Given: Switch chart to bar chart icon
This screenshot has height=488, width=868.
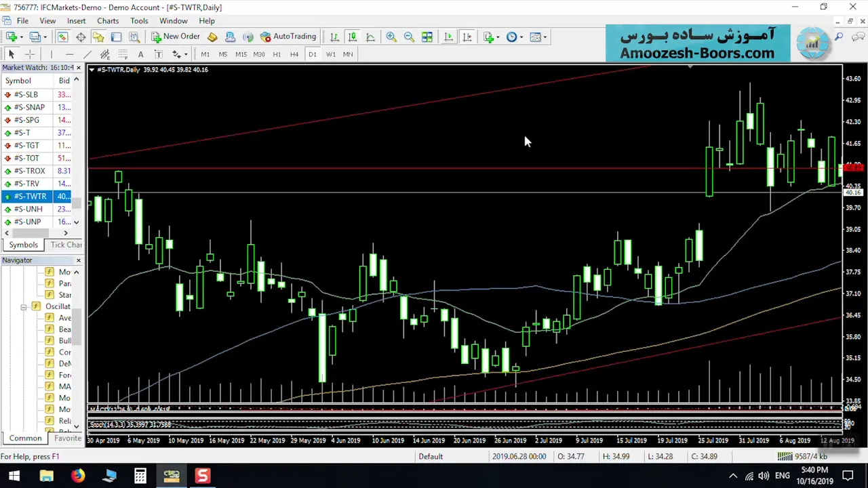Looking at the screenshot, I should (x=334, y=37).
